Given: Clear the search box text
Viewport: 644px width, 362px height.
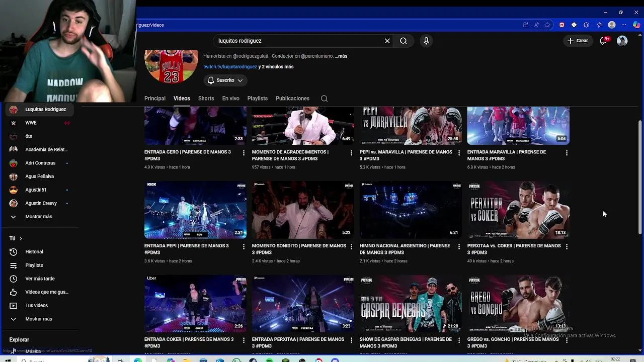Looking at the screenshot, I should coord(387,41).
